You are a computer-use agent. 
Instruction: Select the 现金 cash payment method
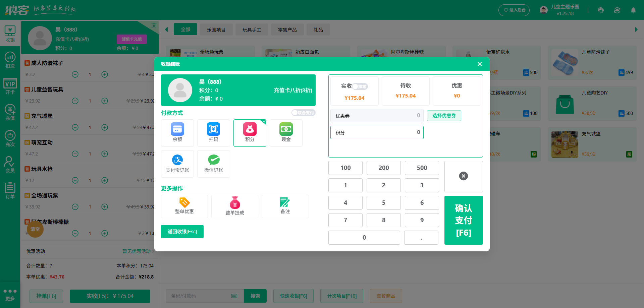[286, 133]
